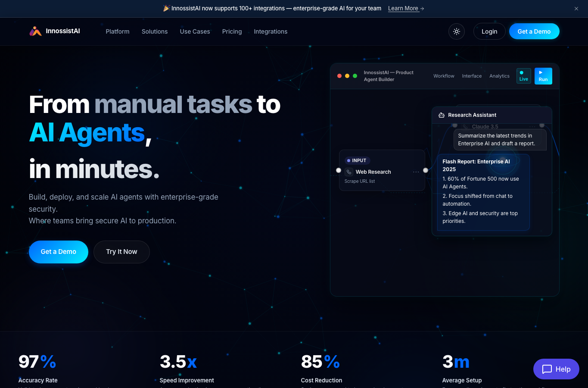
Task: Click the InnossistAI logo icon
Action: tap(35, 31)
